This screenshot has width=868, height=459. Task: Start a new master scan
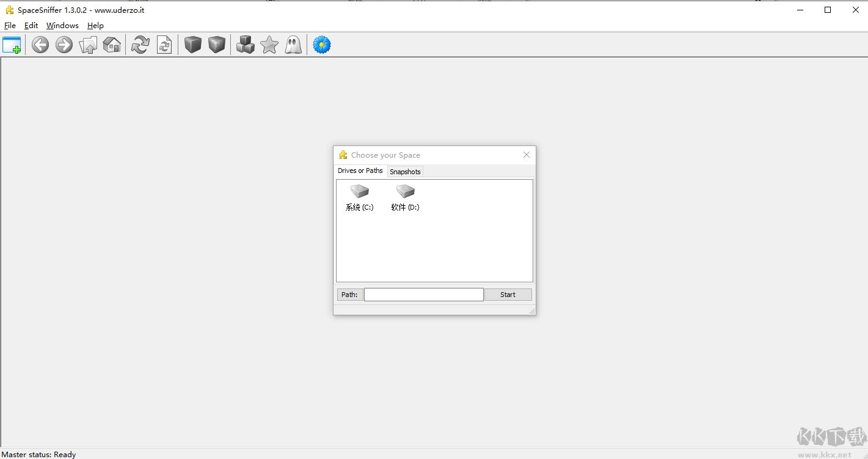click(x=140, y=45)
